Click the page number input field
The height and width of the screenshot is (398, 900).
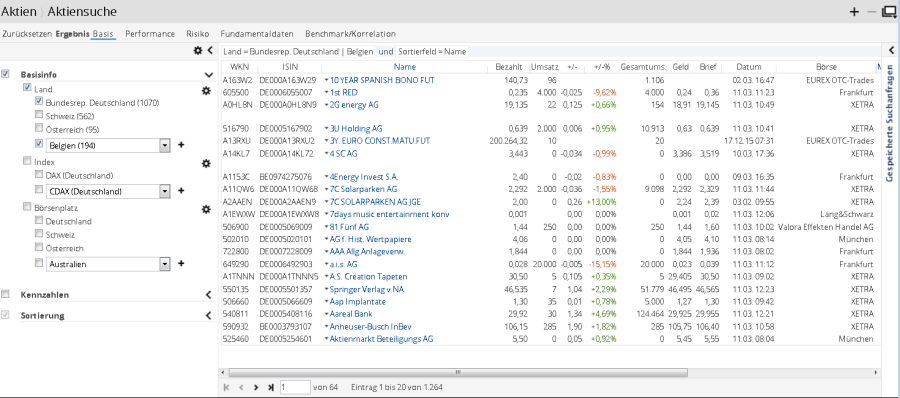click(295, 388)
